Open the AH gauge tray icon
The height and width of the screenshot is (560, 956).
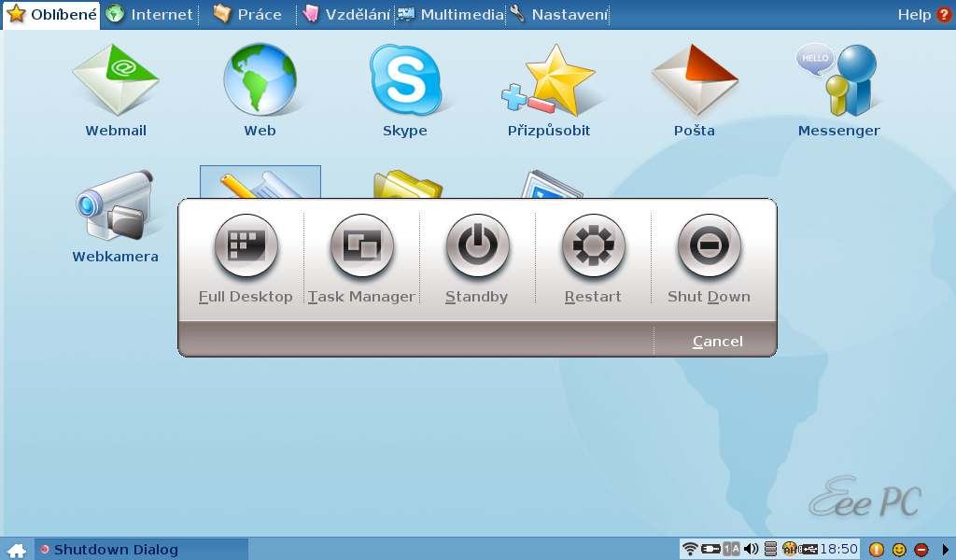click(790, 549)
